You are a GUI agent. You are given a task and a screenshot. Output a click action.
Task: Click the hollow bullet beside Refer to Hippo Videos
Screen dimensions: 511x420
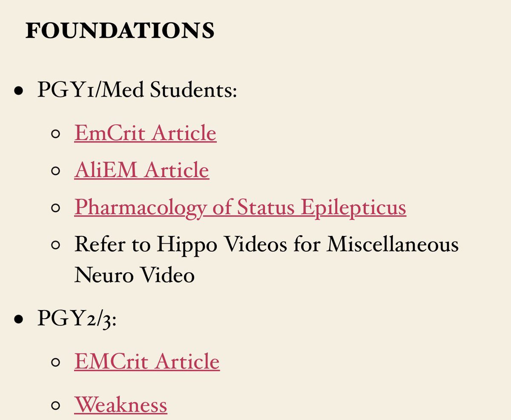tap(55, 246)
